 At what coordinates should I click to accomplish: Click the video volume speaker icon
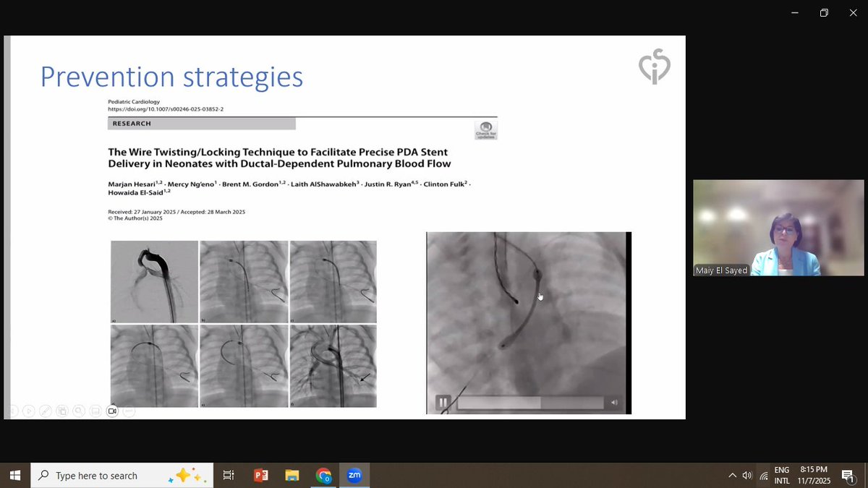click(614, 403)
